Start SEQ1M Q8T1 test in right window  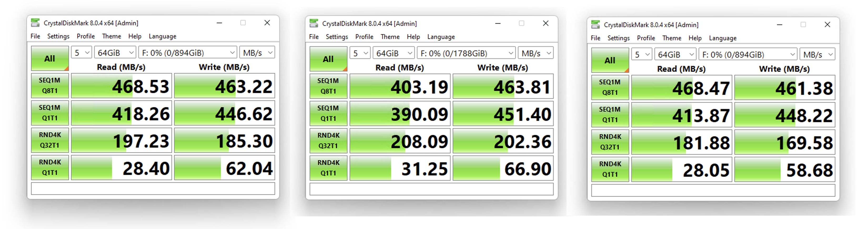[610, 87]
